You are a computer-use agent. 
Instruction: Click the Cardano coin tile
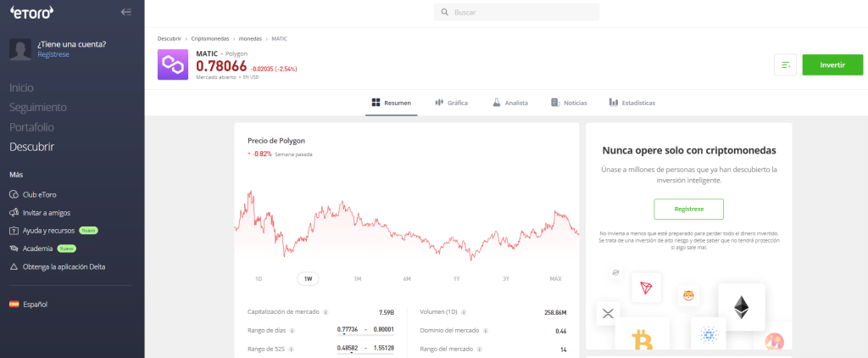(708, 334)
